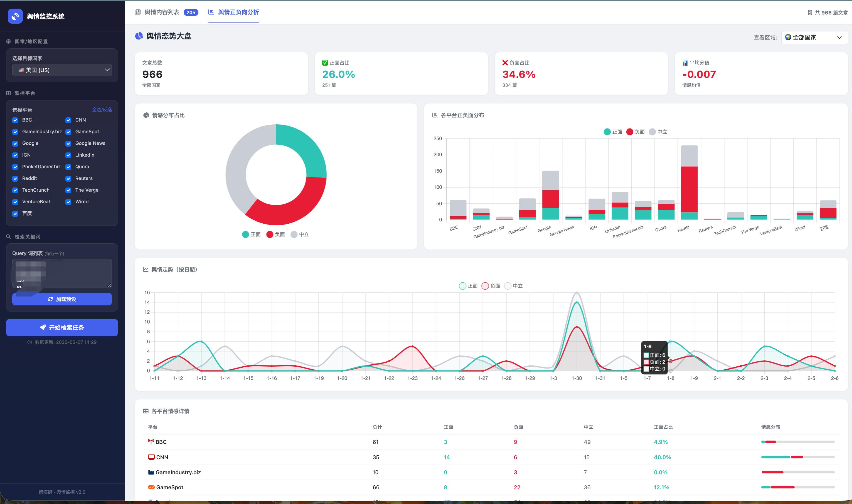Click the table icon next to 各平台情感详情

[146, 411]
